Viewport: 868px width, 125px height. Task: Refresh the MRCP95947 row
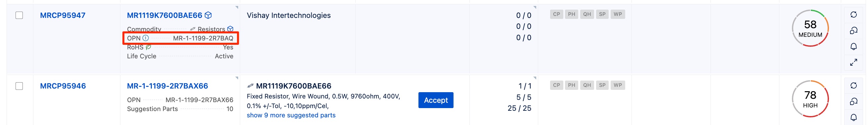click(x=853, y=15)
